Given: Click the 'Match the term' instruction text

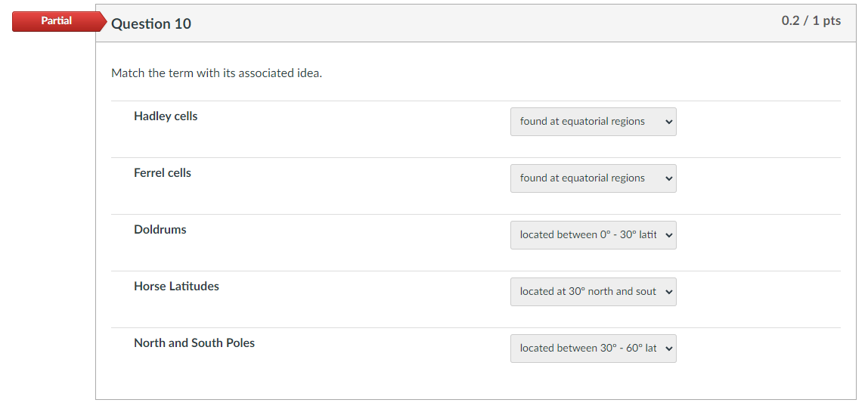Looking at the screenshot, I should 216,73.
